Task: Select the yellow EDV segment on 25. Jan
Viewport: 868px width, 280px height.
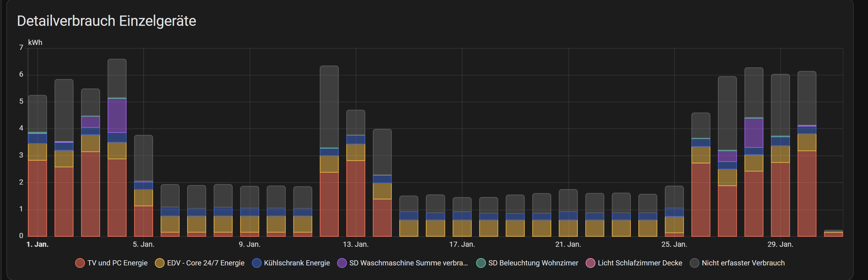Action: (x=674, y=224)
